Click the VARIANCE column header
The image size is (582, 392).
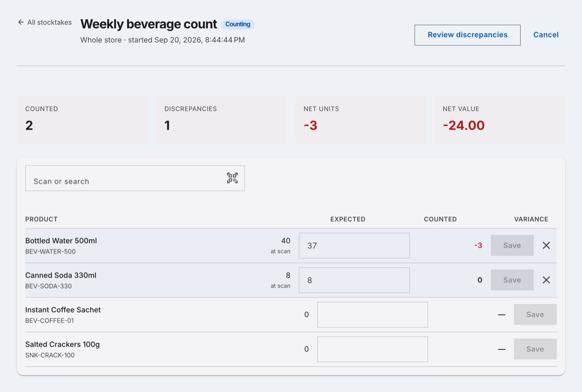(x=531, y=219)
